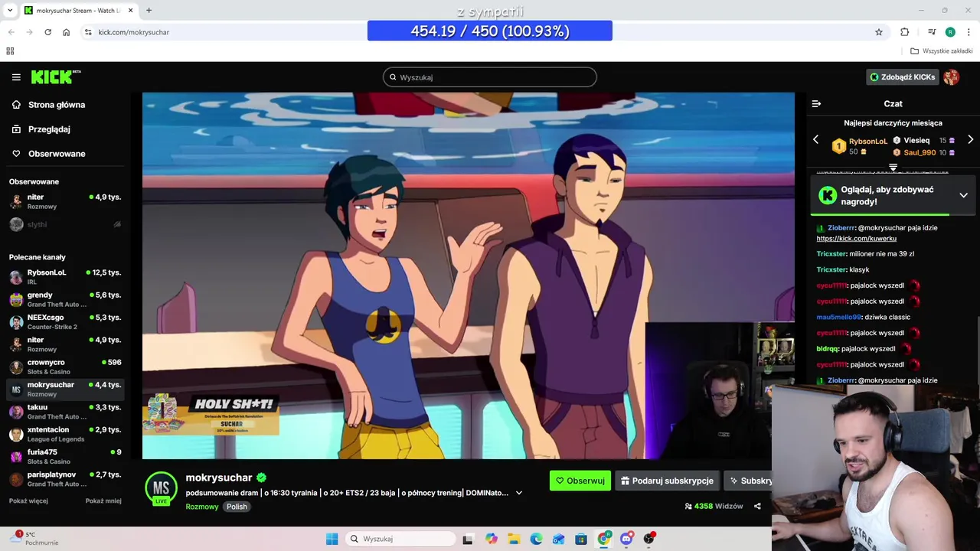Screen dimensions: 980x551
Task: Click chat username Zioberrr
Action: 841,227
